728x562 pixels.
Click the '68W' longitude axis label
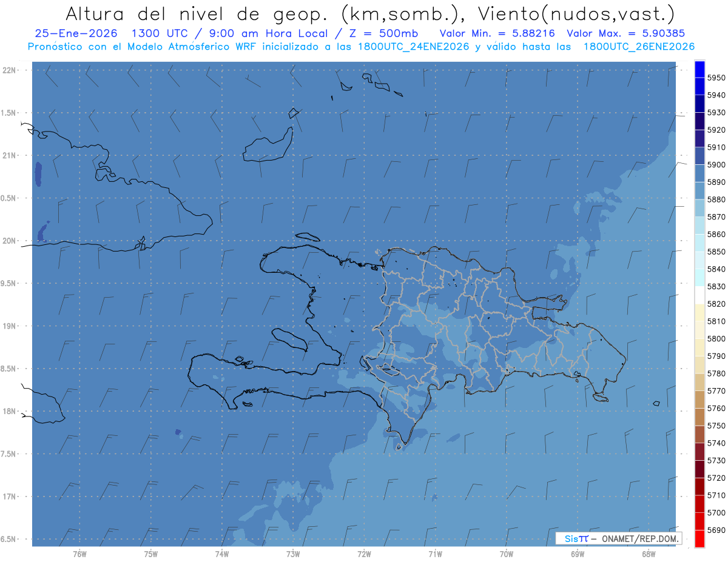[x=649, y=554]
